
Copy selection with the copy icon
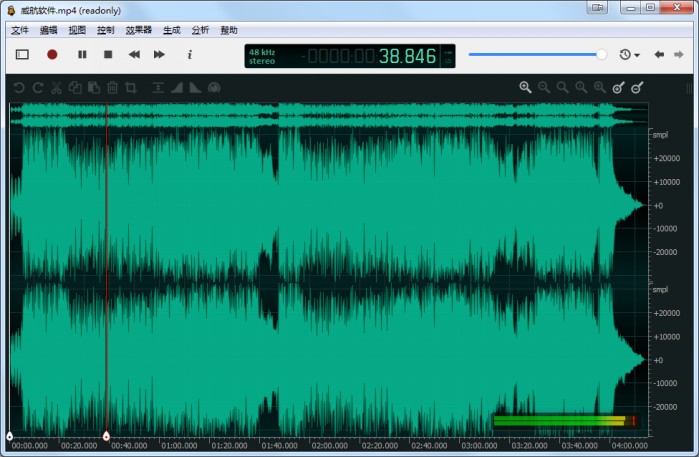click(x=75, y=87)
